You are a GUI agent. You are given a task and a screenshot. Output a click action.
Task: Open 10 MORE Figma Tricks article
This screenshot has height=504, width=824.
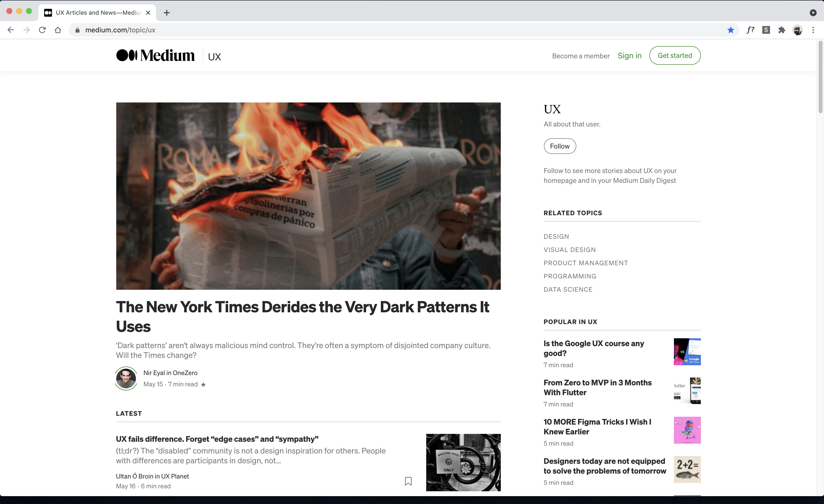(598, 427)
